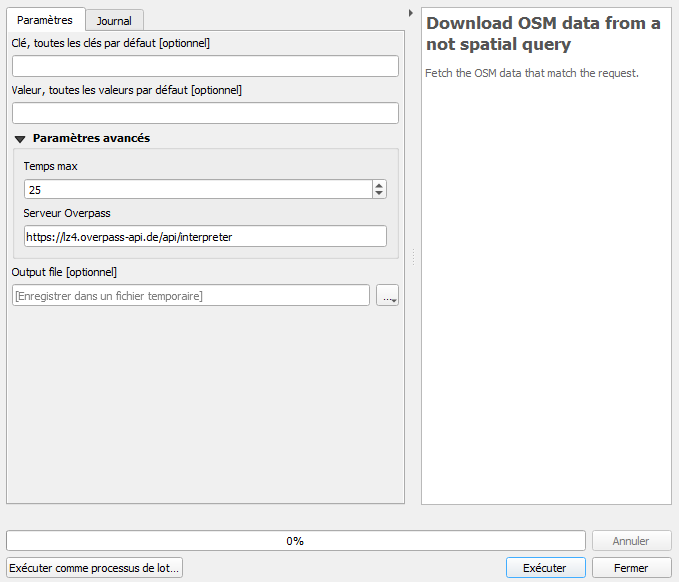Close the dialog with Fermer
Image resolution: width=679 pixels, height=582 pixels.
click(x=631, y=568)
